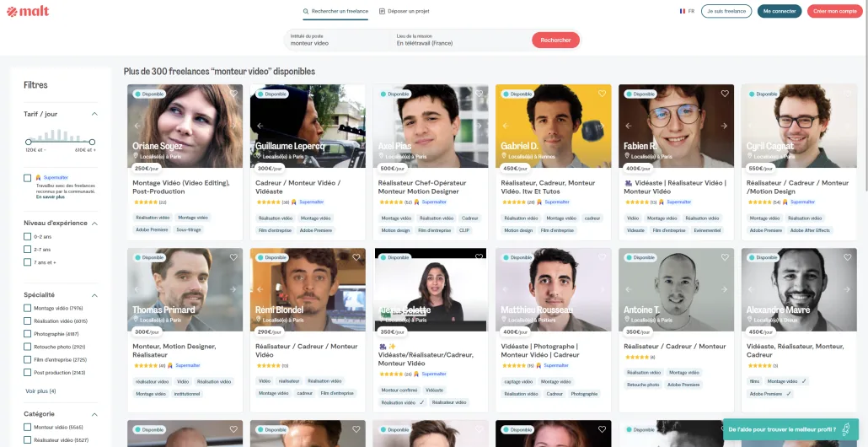The width and height of the screenshot is (868, 447).
Task: Click Evénementiel tag on Fabien R. card
Action: tap(708, 230)
